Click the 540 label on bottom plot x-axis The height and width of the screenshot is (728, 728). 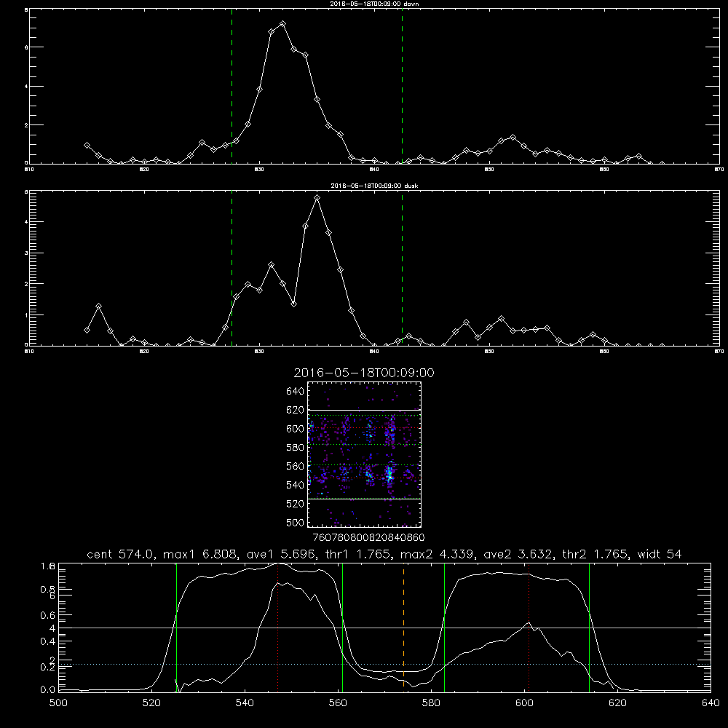245,703
